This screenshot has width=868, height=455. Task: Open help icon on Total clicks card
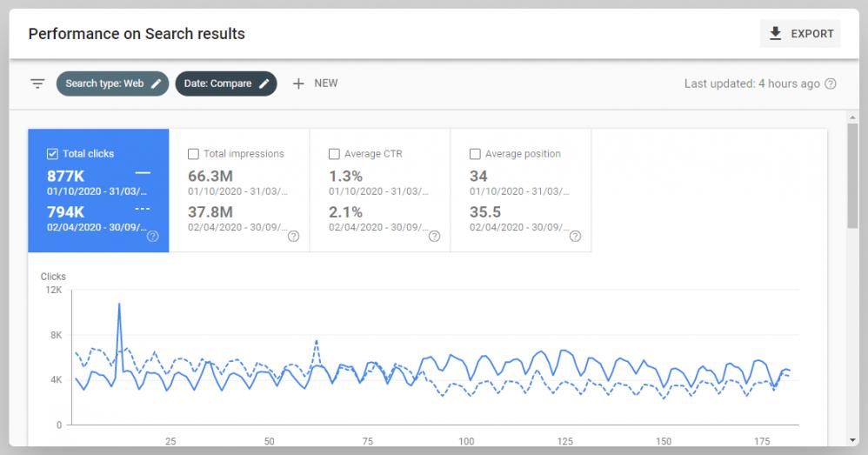153,237
